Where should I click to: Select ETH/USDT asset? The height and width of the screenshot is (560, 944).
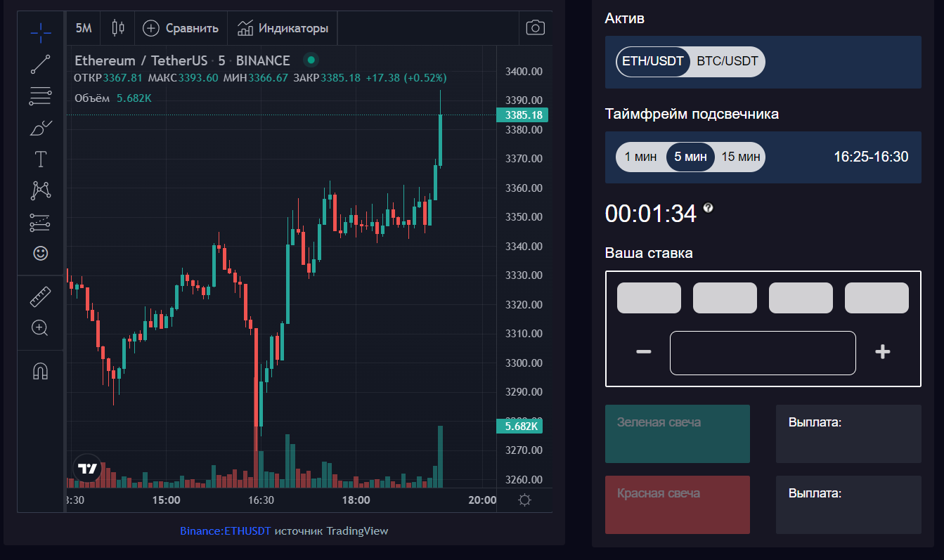point(653,61)
